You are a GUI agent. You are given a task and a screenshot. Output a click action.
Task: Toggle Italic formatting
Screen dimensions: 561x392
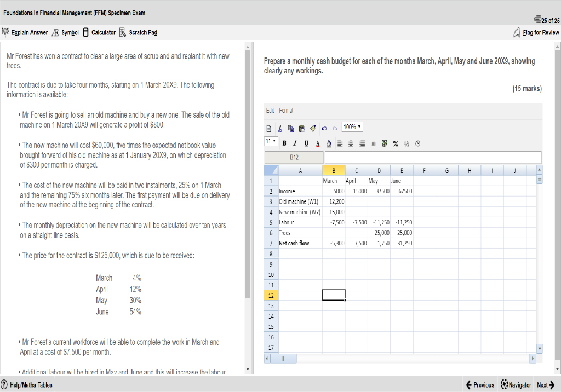point(296,143)
